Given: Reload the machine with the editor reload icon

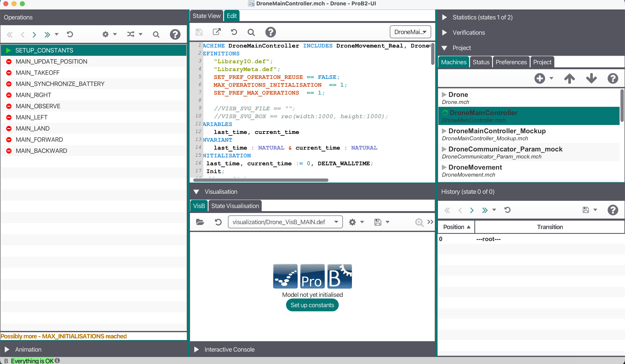Looking at the screenshot, I should coord(233,32).
